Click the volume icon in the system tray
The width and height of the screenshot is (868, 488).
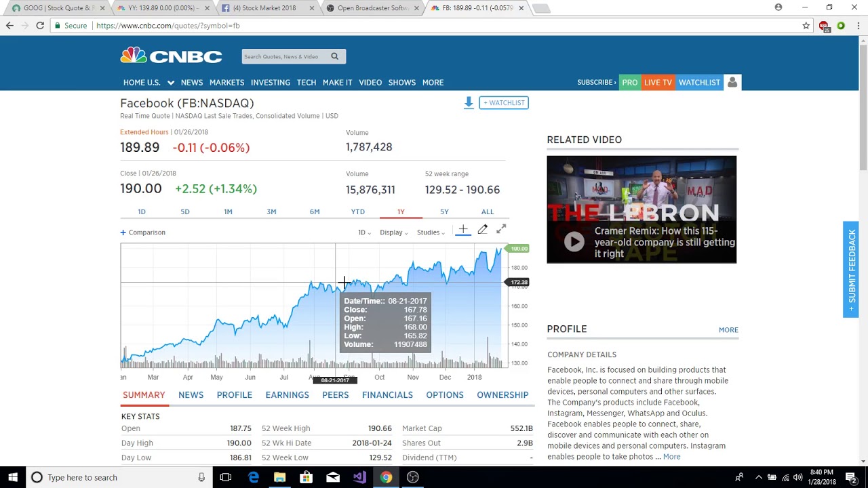[798, 477]
